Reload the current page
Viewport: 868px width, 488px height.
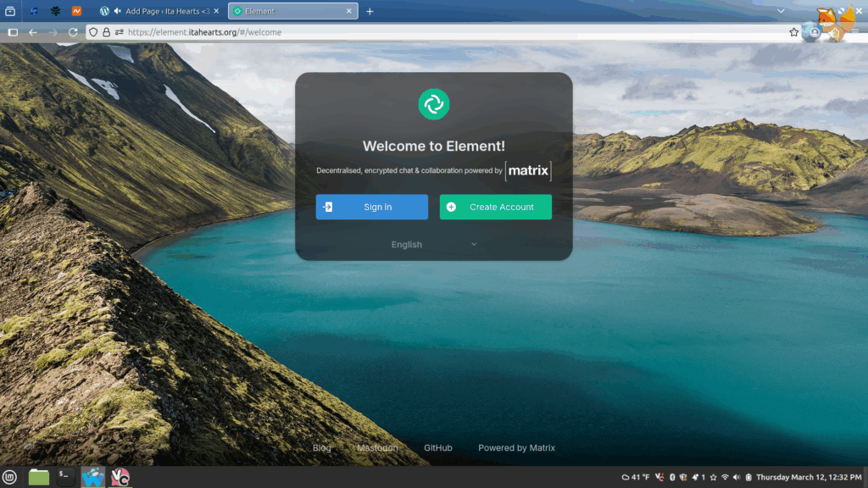point(73,32)
